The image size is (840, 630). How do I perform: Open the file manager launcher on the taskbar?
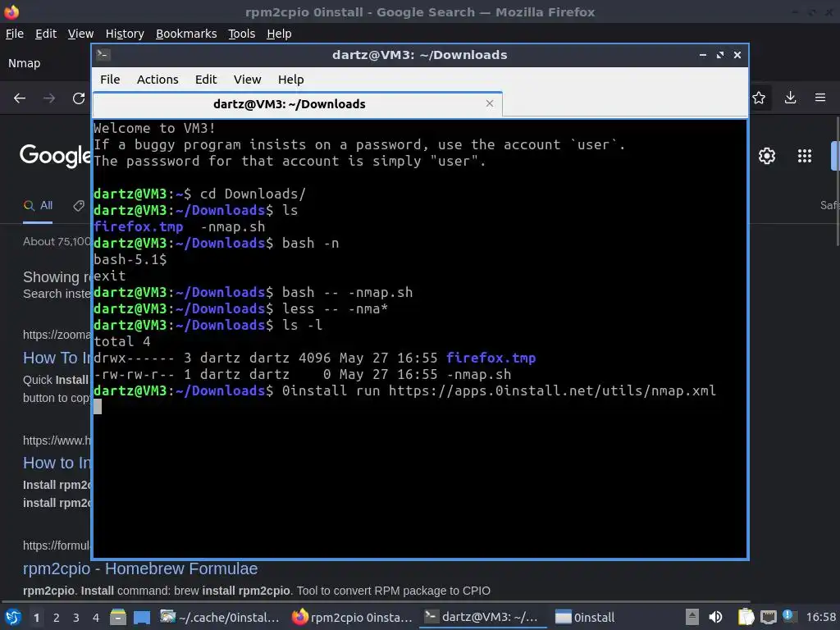118,617
